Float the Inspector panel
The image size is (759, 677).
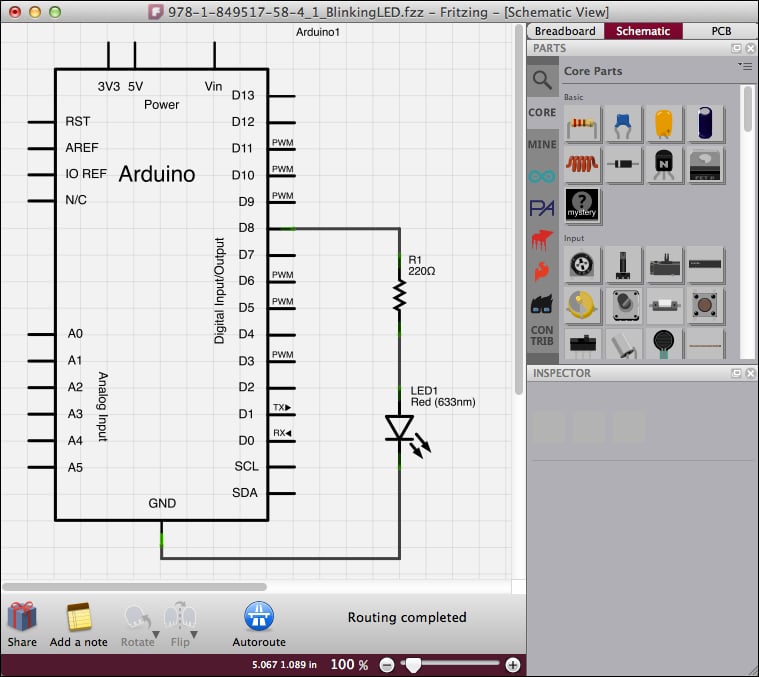click(x=736, y=373)
